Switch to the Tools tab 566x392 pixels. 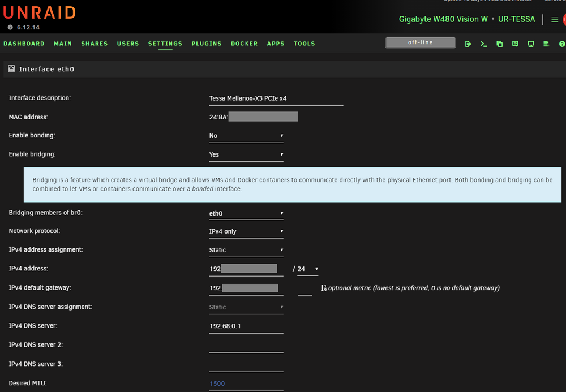pyautogui.click(x=305, y=44)
